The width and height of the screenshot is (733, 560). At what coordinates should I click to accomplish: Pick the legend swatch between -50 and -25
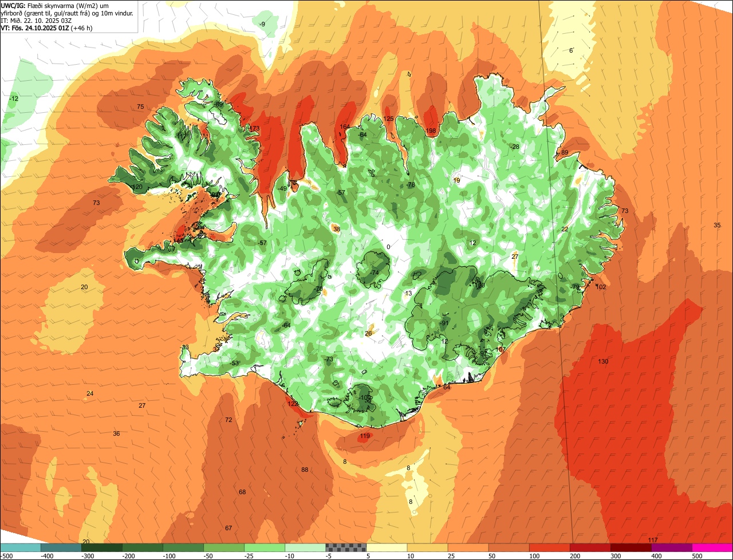[223, 547]
